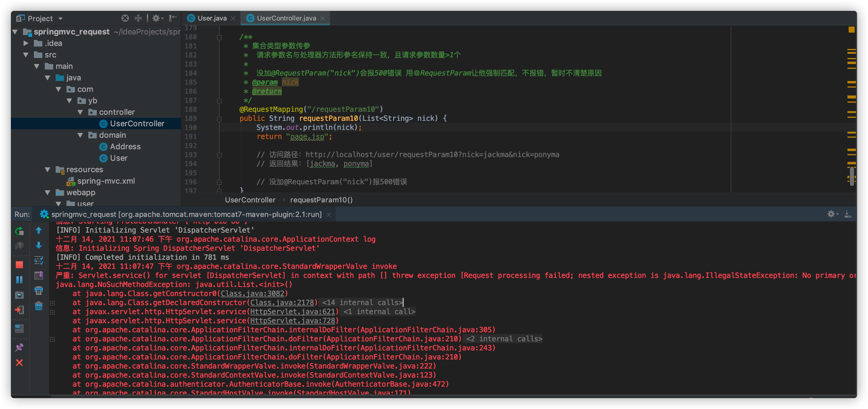Collapse the controller package folder
Image resolution: width=868 pixels, height=409 pixels.
(x=80, y=112)
